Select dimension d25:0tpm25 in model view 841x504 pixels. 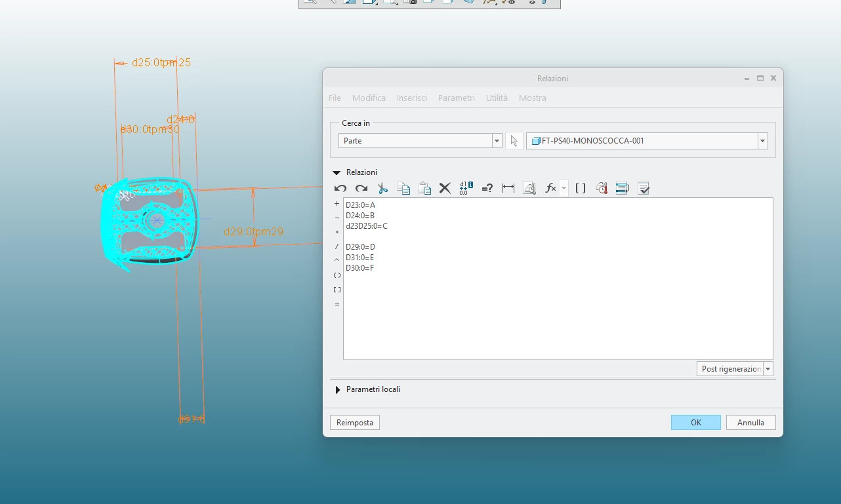pos(161,63)
